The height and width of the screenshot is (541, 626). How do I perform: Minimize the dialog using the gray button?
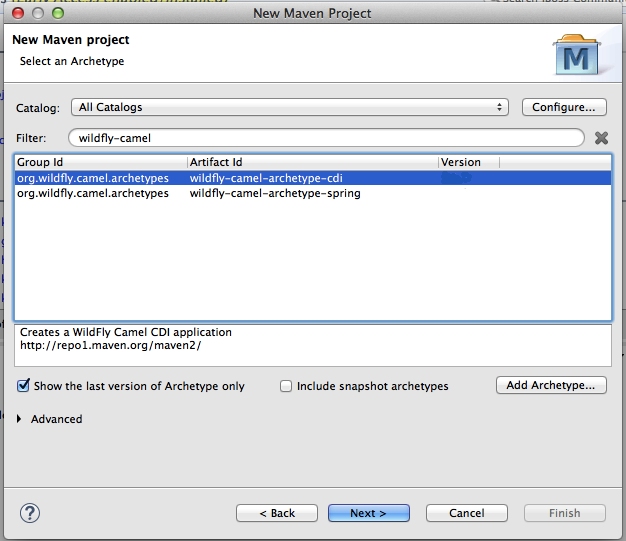[x=38, y=13]
